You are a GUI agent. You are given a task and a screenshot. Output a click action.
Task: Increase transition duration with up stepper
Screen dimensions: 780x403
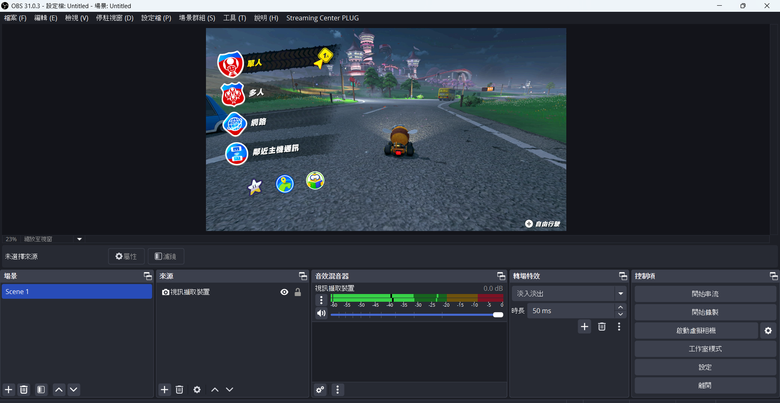click(620, 307)
